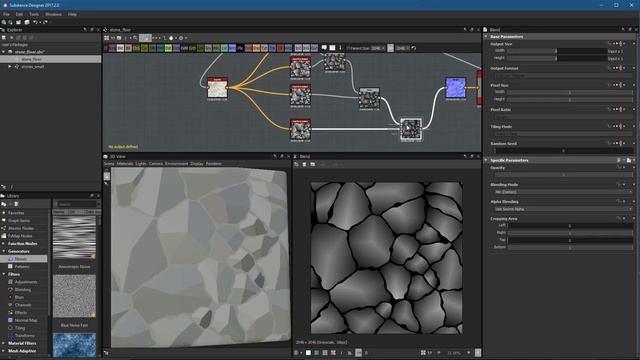Viewport: 640px width, 360px height.
Task: Close the Library panel
Action: 98,196
